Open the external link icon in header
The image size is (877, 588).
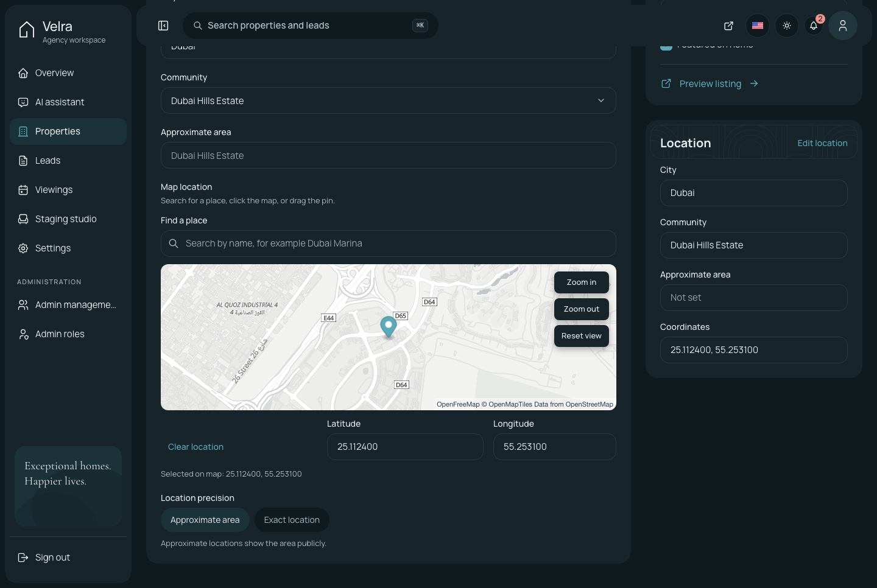click(x=728, y=26)
